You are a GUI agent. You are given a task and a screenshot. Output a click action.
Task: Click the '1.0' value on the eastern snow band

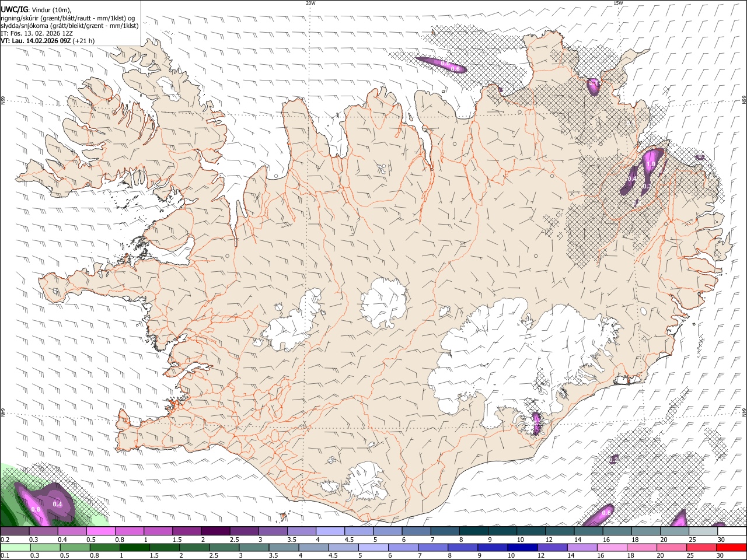tap(651, 165)
